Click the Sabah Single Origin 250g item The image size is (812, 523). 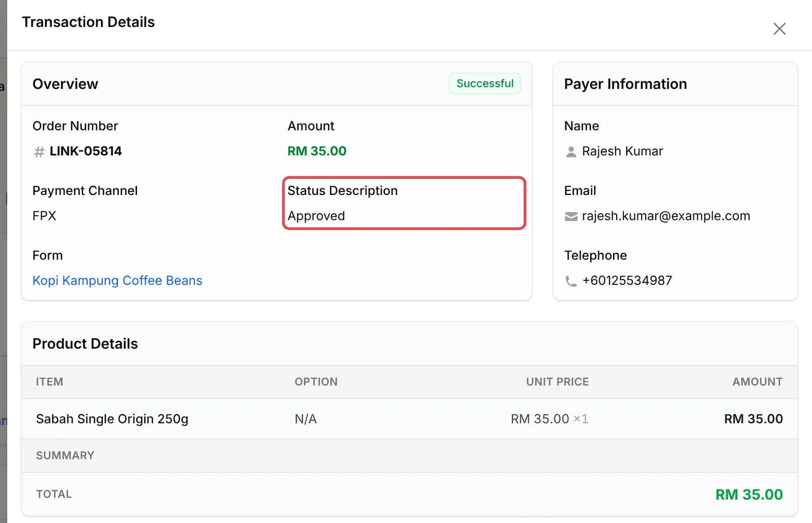(112, 419)
